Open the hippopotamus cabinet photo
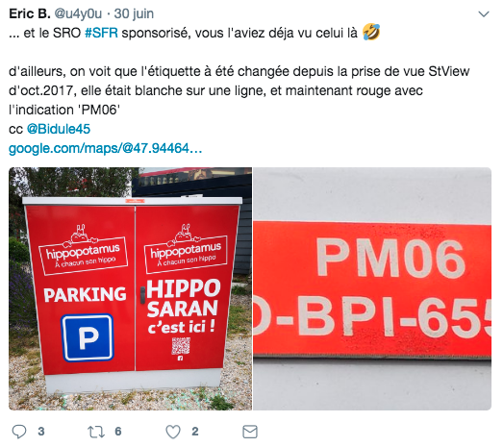 pyautogui.click(x=130, y=288)
